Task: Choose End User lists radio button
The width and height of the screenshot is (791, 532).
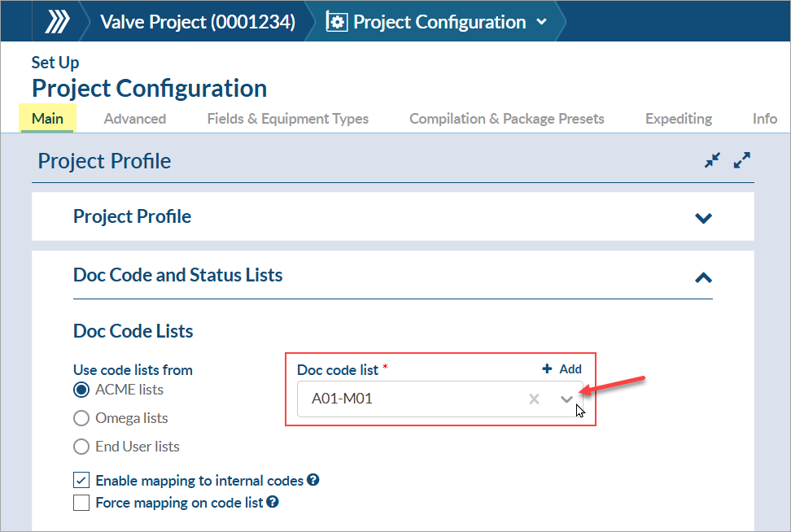Action: (x=81, y=447)
